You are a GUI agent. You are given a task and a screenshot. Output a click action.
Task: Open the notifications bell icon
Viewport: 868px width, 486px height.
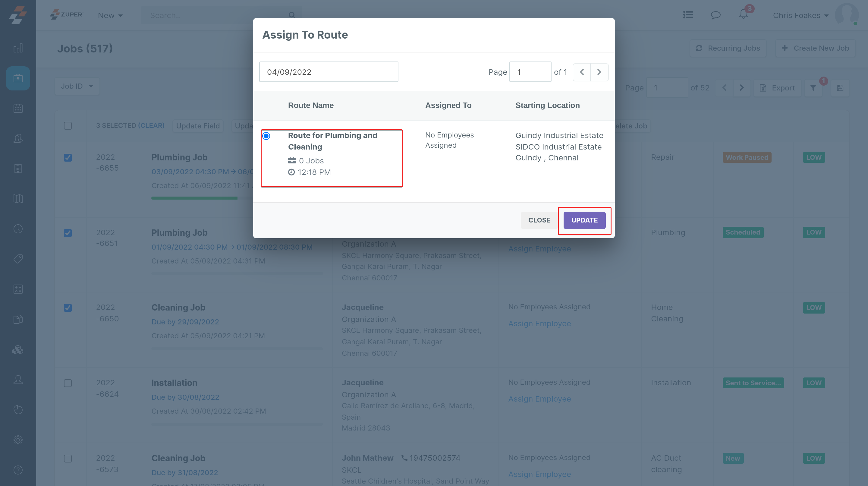point(743,14)
